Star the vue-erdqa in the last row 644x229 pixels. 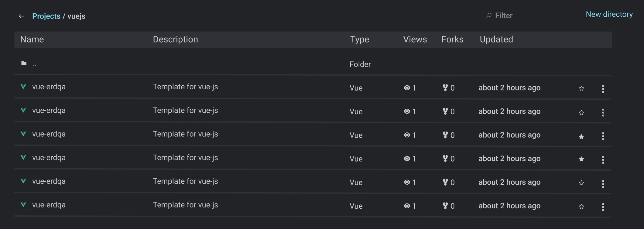click(x=581, y=207)
